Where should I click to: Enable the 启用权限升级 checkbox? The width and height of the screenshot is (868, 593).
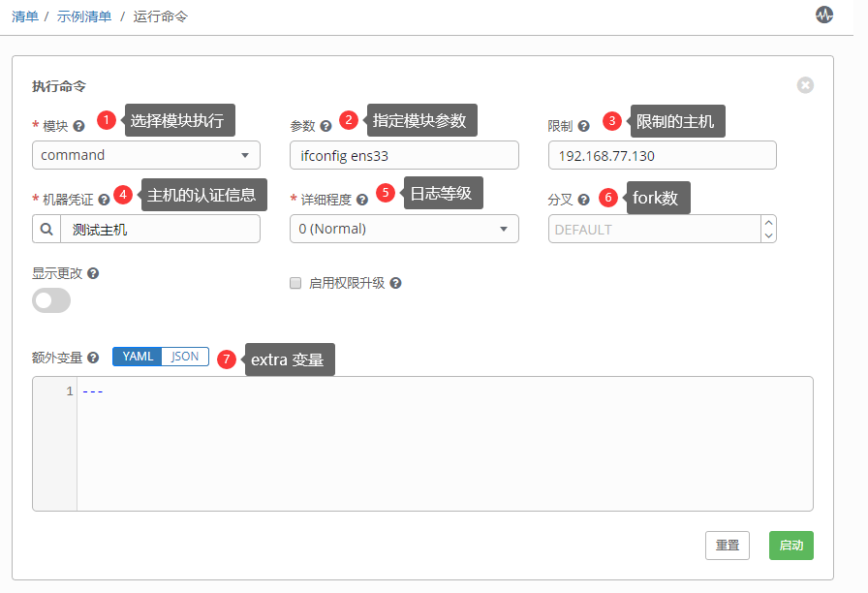click(x=296, y=284)
